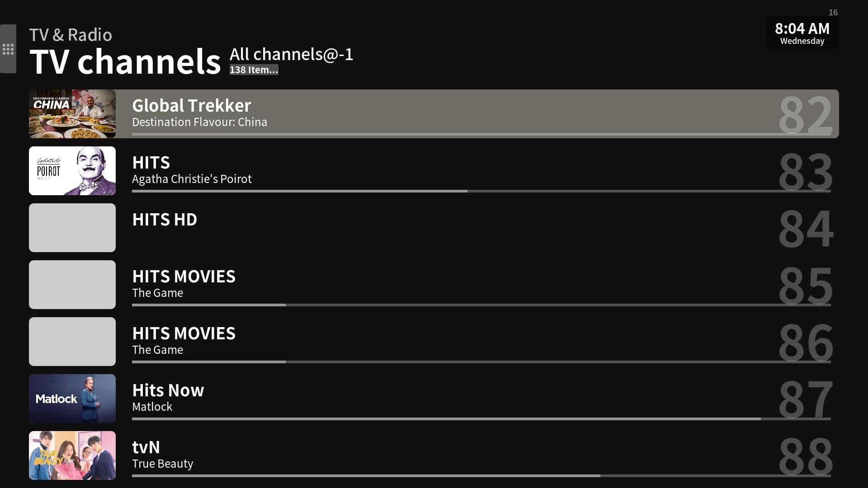Viewport: 868px width, 488px height.
Task: Click the Destination Flavour China thumbnail
Action: 72,114
